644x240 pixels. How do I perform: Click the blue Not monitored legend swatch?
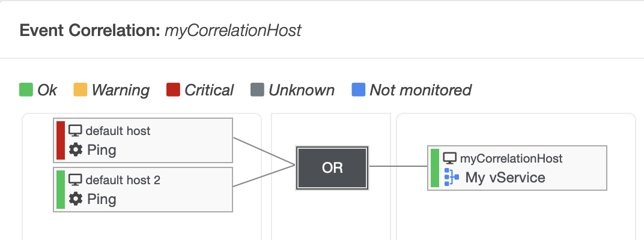[359, 90]
